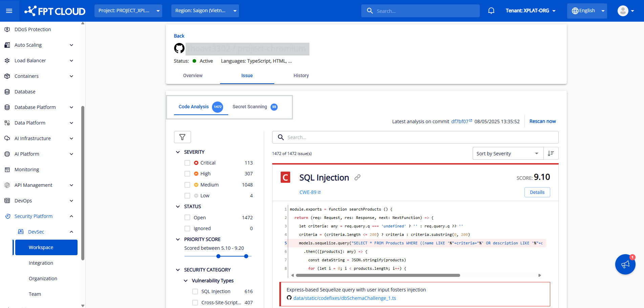
Task: Collapse the Vulnerability Types group
Action: click(186, 281)
